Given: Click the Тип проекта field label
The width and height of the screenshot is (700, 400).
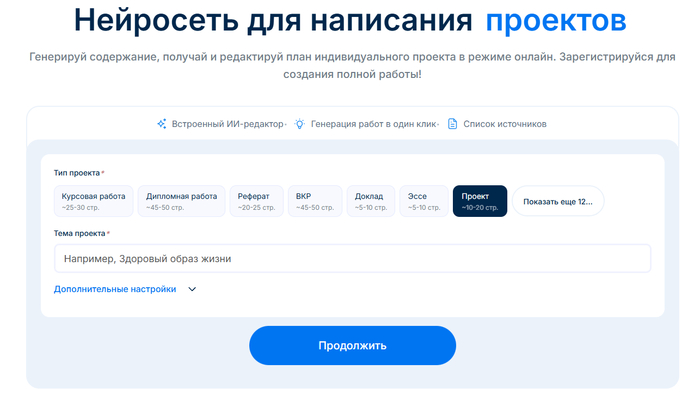Looking at the screenshot, I should [x=77, y=173].
